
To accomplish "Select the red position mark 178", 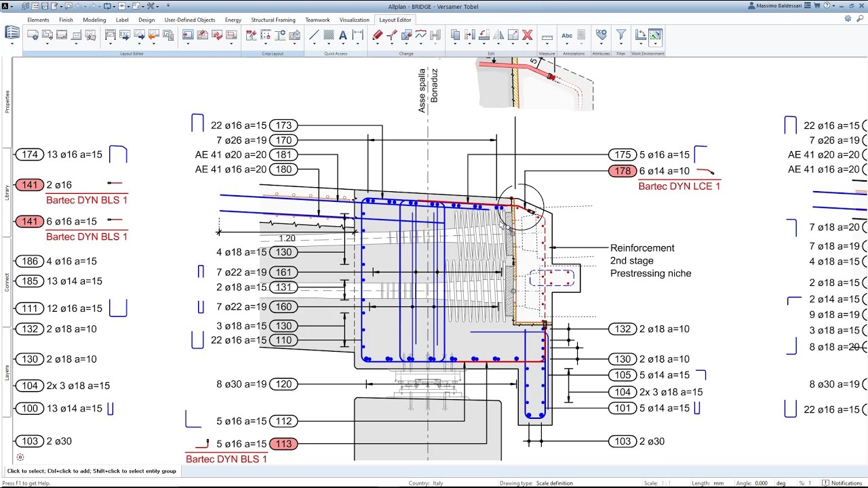I will click(623, 171).
